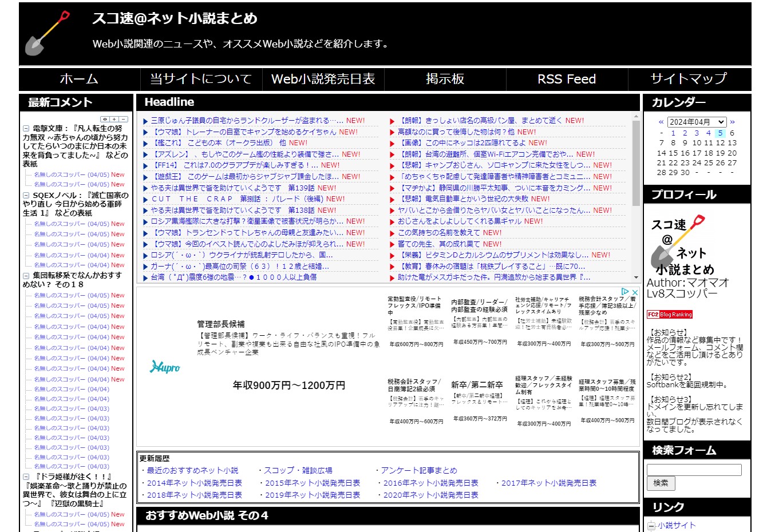Open headline 【悲報】電気自動車とかいう世紀の大失敗
Image resolution: width=767 pixels, height=532 pixels.
pos(463,199)
